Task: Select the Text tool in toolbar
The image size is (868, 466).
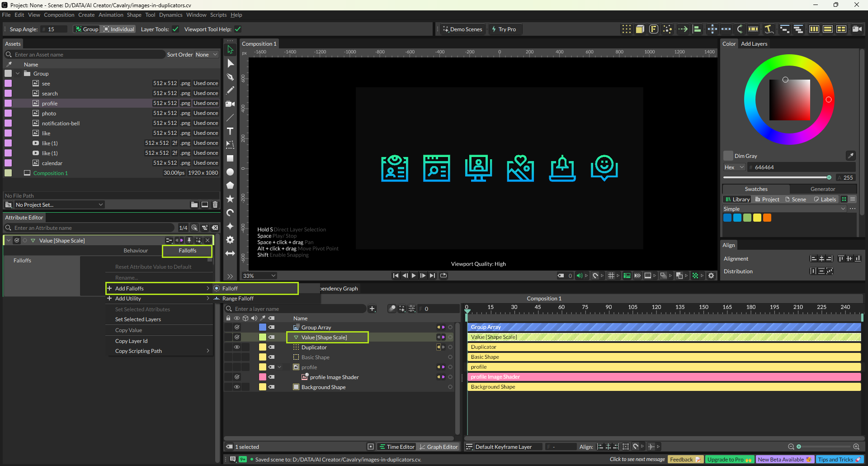Action: point(230,131)
